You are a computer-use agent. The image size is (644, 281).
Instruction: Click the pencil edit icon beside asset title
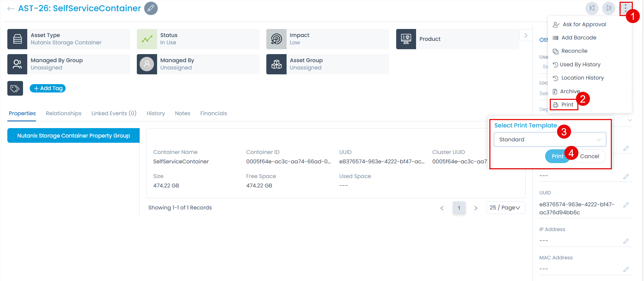[151, 8]
